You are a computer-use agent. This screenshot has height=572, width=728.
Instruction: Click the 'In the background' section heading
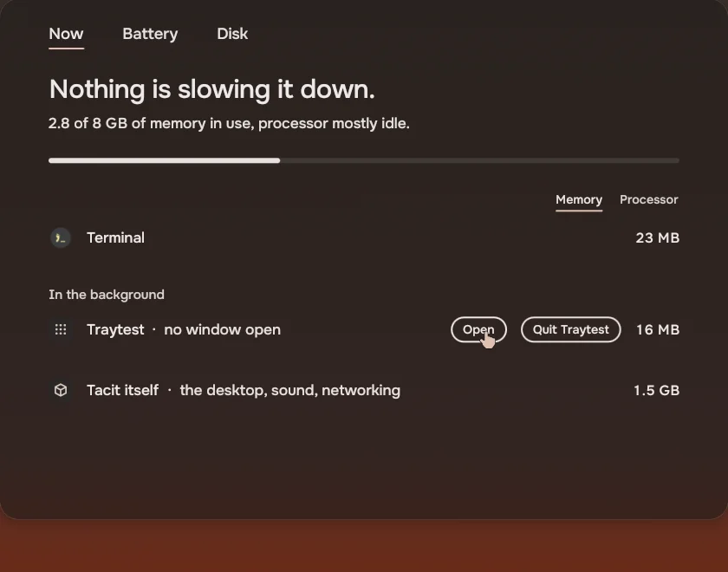(107, 295)
